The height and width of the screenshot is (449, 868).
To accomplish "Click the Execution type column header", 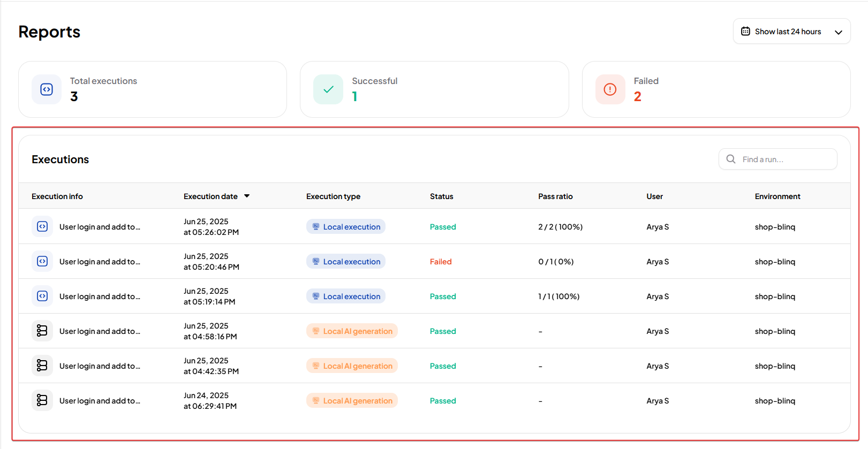I will tap(333, 196).
